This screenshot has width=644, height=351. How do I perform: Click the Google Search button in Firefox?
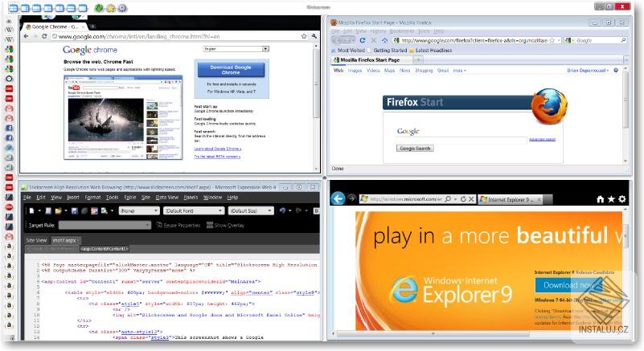pyautogui.click(x=415, y=149)
